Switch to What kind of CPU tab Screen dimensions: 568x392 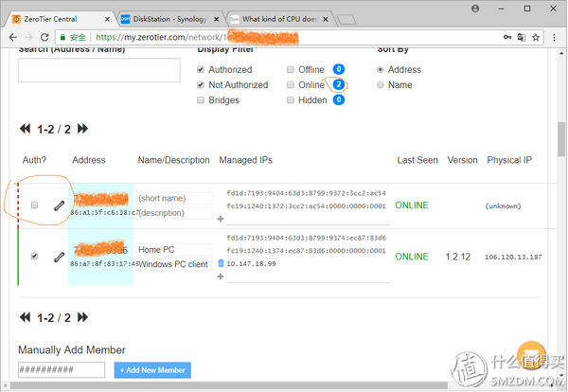[x=279, y=19]
